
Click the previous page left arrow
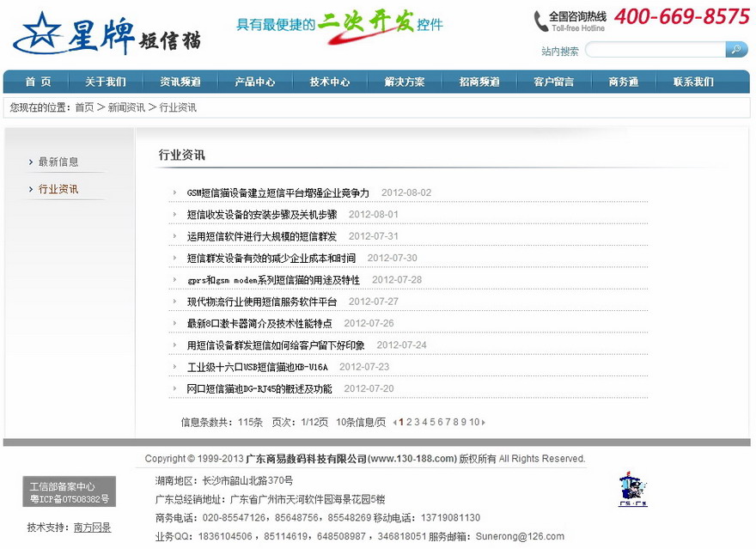pyautogui.click(x=395, y=422)
